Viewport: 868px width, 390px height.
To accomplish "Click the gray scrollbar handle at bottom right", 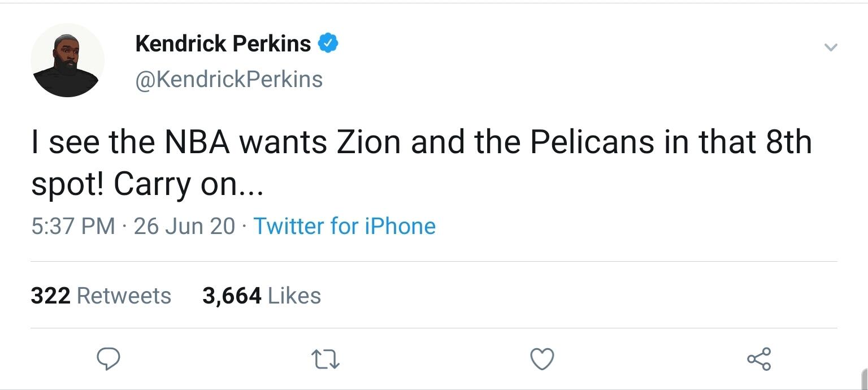I will point(865,379).
